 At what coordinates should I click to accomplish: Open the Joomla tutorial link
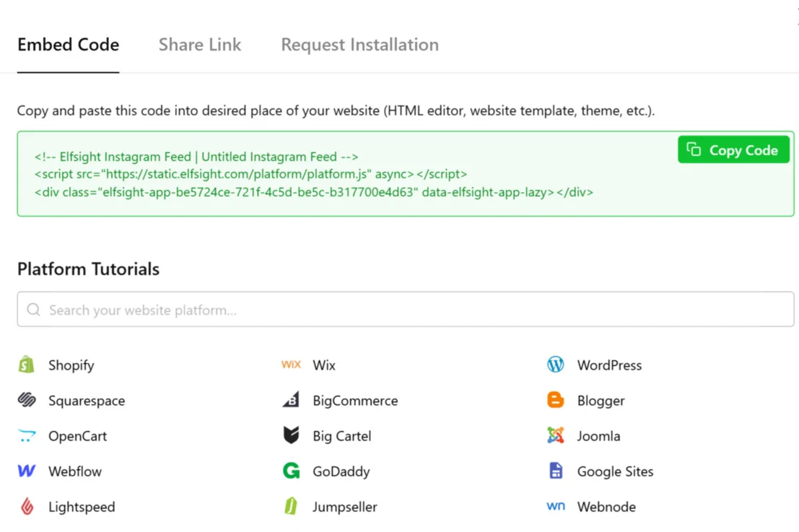pos(598,436)
